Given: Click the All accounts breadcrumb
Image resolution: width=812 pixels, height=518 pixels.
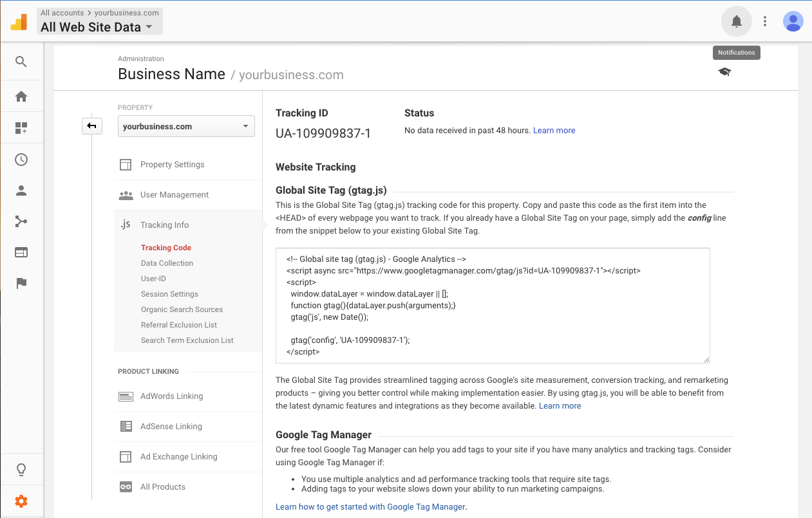Looking at the screenshot, I should (x=62, y=13).
